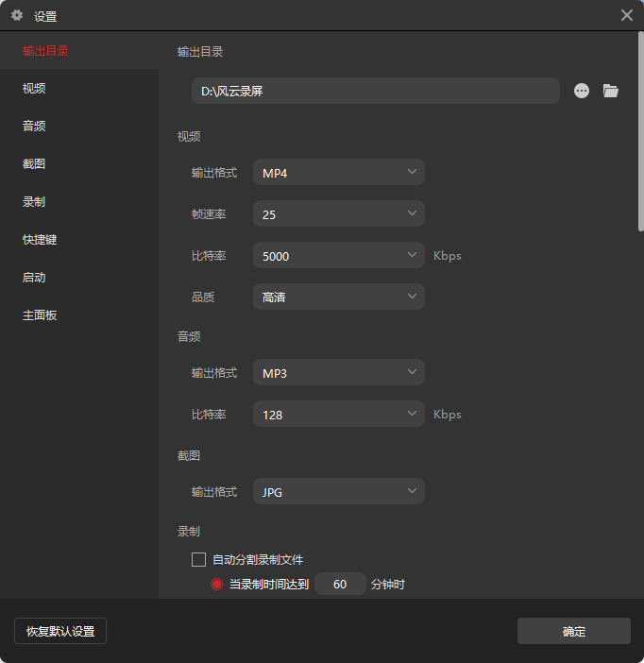Click the vertical scrollbar on the right

(640, 131)
